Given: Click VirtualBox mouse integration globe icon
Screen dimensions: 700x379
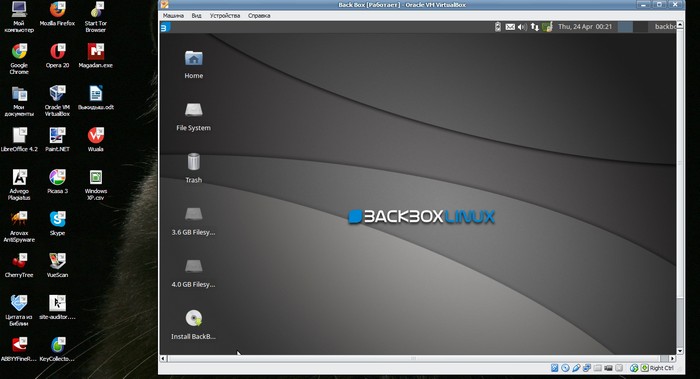Looking at the screenshot, I should point(634,368).
